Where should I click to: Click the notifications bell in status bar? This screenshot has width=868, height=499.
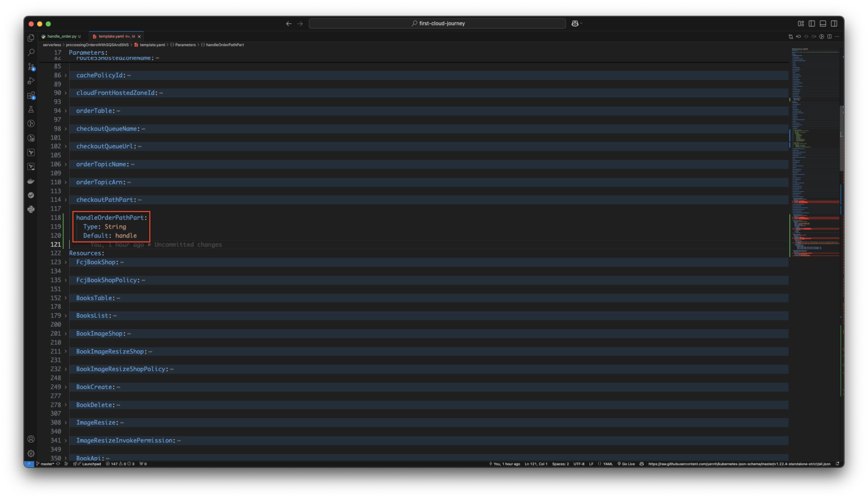837,464
